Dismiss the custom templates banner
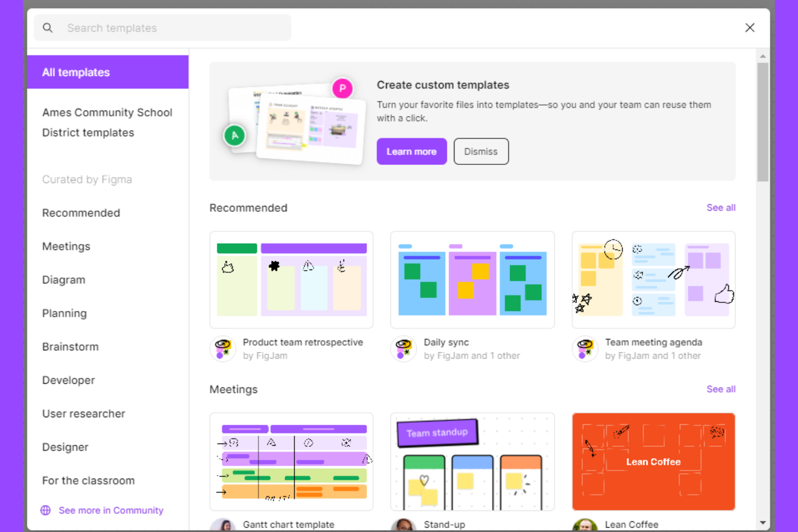Screen dimensions: 798x532 481,151
